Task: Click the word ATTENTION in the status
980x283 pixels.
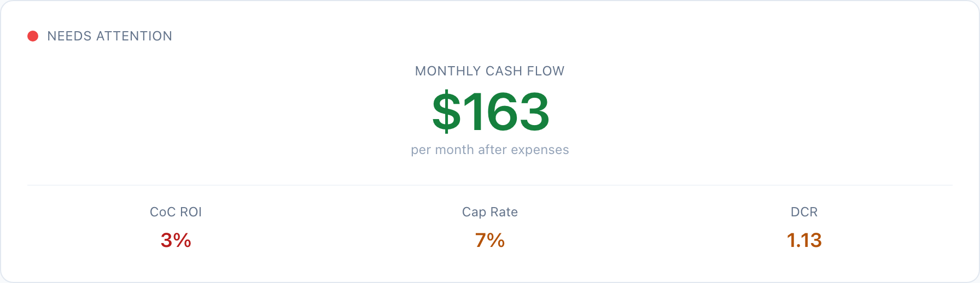Action: tap(134, 36)
